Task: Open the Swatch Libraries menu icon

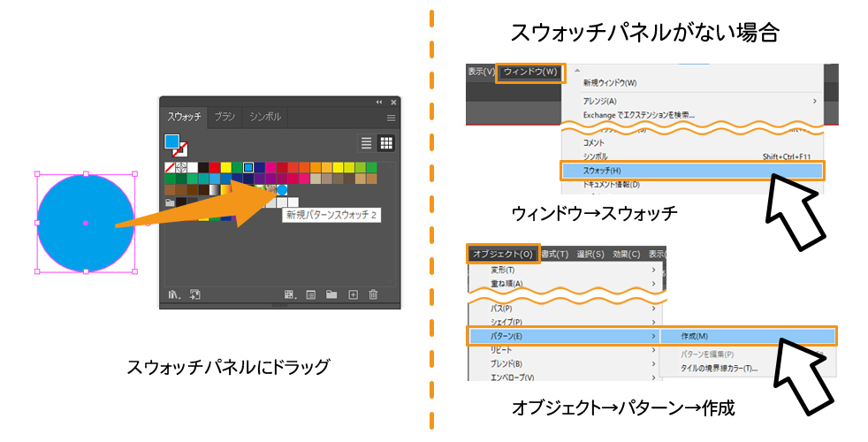Action: point(174,294)
